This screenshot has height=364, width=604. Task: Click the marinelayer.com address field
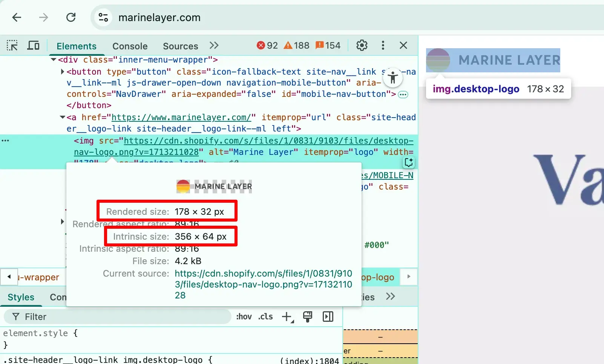(x=159, y=17)
